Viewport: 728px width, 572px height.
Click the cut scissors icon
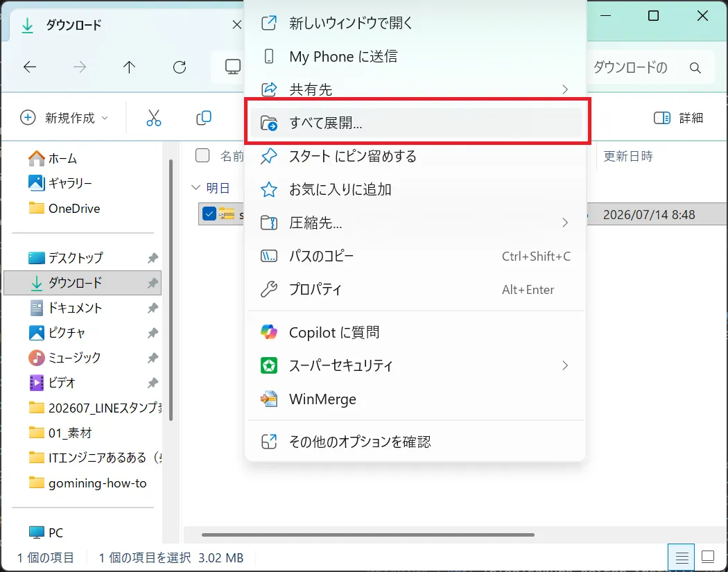coord(154,118)
